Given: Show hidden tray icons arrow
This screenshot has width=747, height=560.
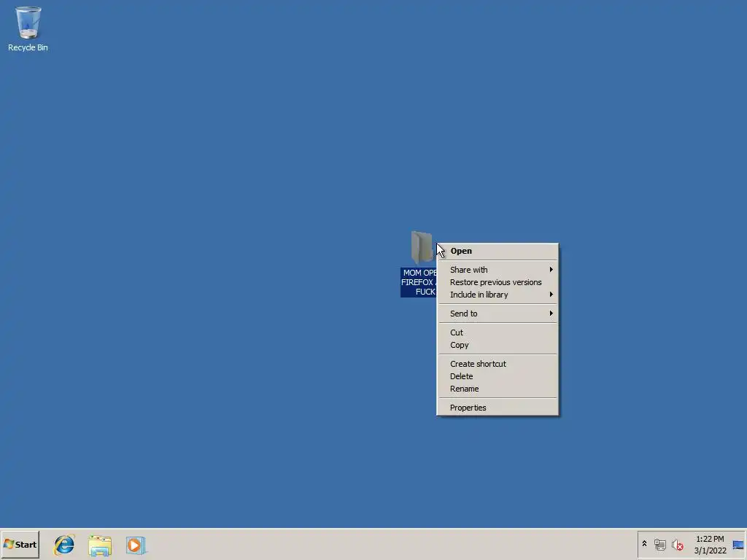Looking at the screenshot, I should click(645, 544).
